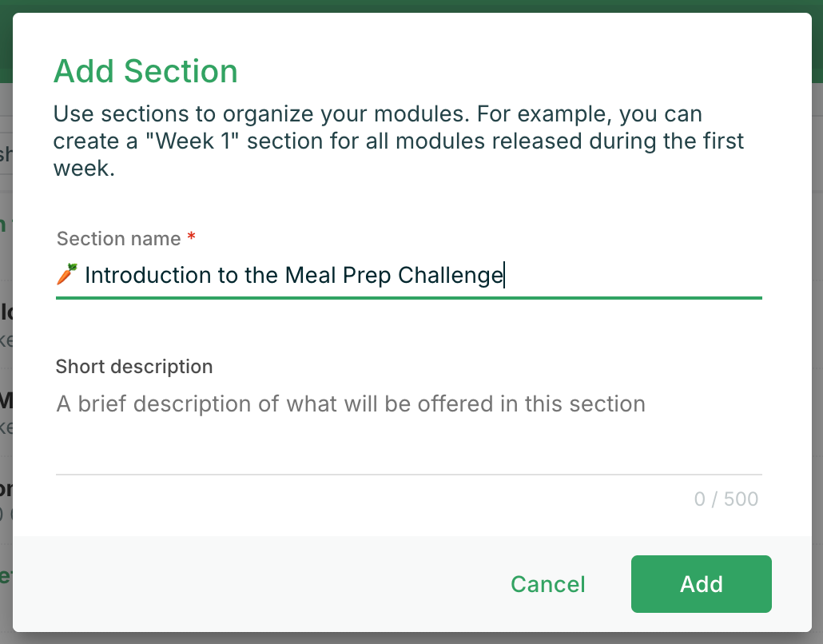
Task: Click the green underline beneath the section name
Action: tap(408, 298)
